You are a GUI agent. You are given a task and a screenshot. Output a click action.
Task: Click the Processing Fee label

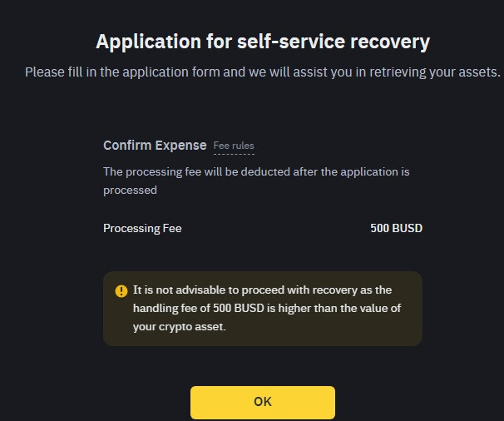142,228
